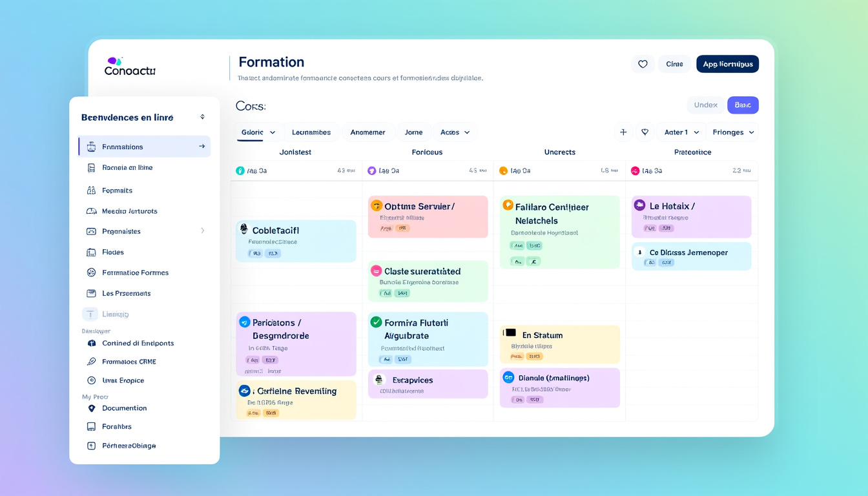Click the Cortined di Endiponts icon
Viewport: 868px width, 496px height.
[90, 344]
